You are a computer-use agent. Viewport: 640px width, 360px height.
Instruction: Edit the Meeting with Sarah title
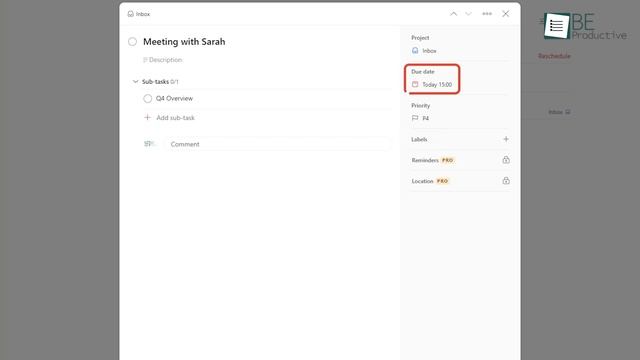184,42
